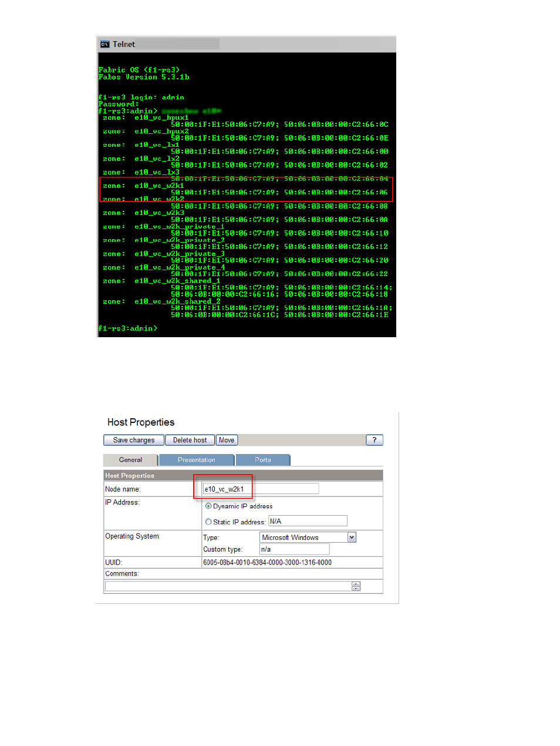Click the Host Properties section header
Image resolution: width=560 pixels, height=746 pixels.
(243, 475)
